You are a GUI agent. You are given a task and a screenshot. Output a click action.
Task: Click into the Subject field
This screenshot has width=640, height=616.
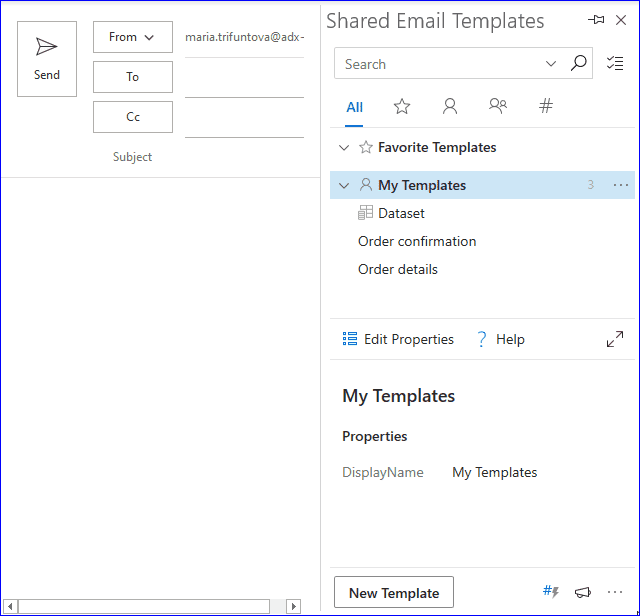coord(244,157)
